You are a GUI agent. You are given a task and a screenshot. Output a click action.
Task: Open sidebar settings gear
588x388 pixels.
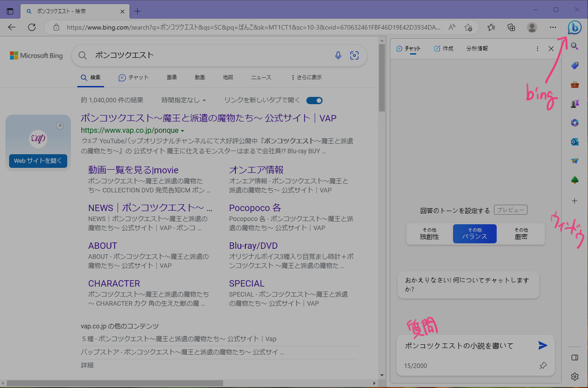pyautogui.click(x=574, y=377)
